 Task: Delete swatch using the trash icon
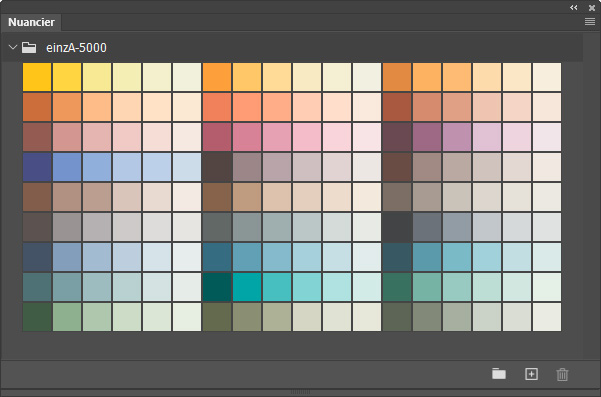coord(562,374)
